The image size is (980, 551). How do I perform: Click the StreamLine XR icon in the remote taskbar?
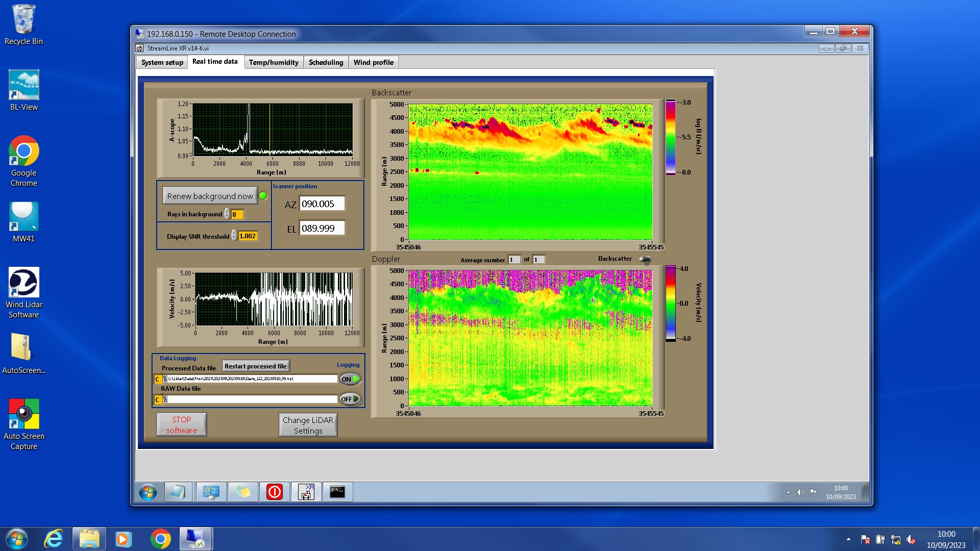click(x=306, y=492)
